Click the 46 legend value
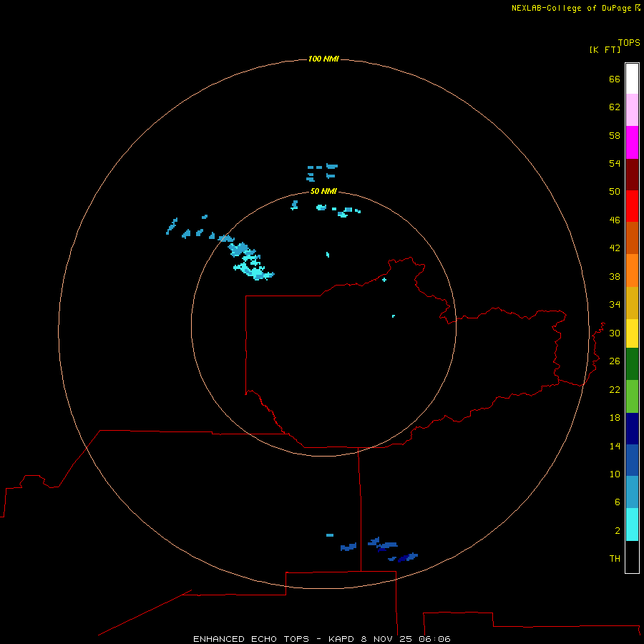Image resolution: width=644 pixels, height=644 pixels. (x=615, y=220)
